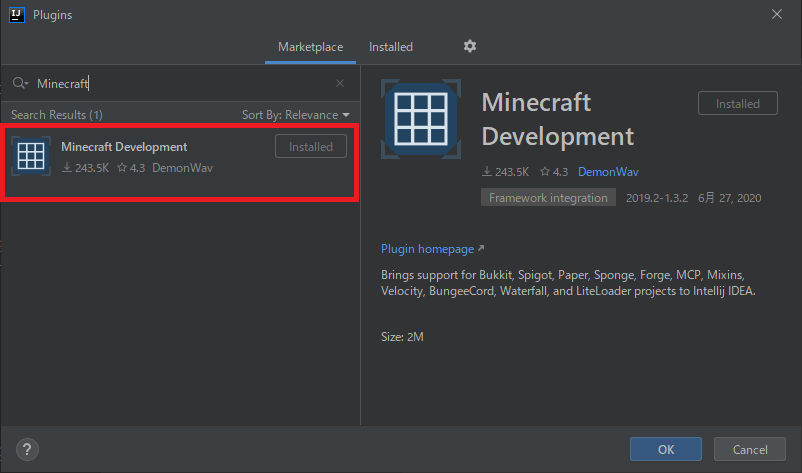Open search options magnifier icon

tap(20, 83)
